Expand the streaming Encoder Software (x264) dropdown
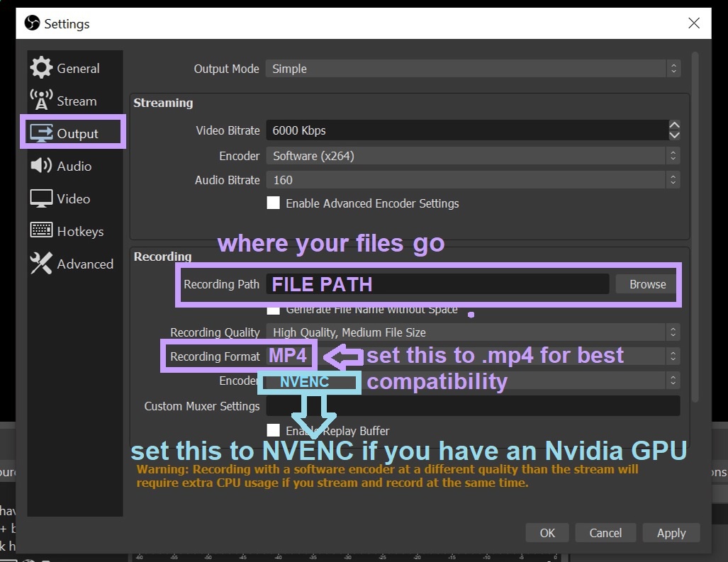 [x=472, y=156]
